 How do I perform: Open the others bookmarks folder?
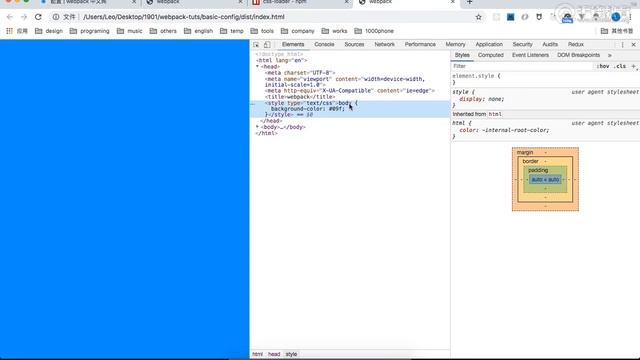(x=163, y=31)
